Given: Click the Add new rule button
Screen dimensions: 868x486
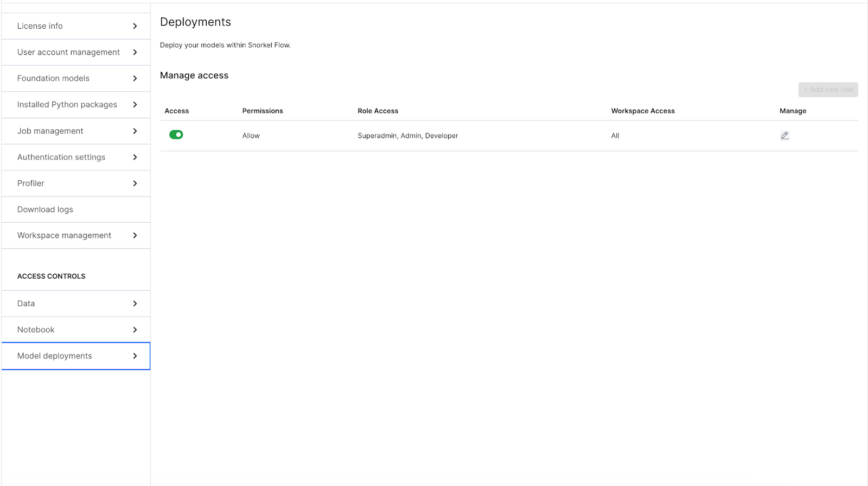Looking at the screenshot, I should pyautogui.click(x=828, y=90).
